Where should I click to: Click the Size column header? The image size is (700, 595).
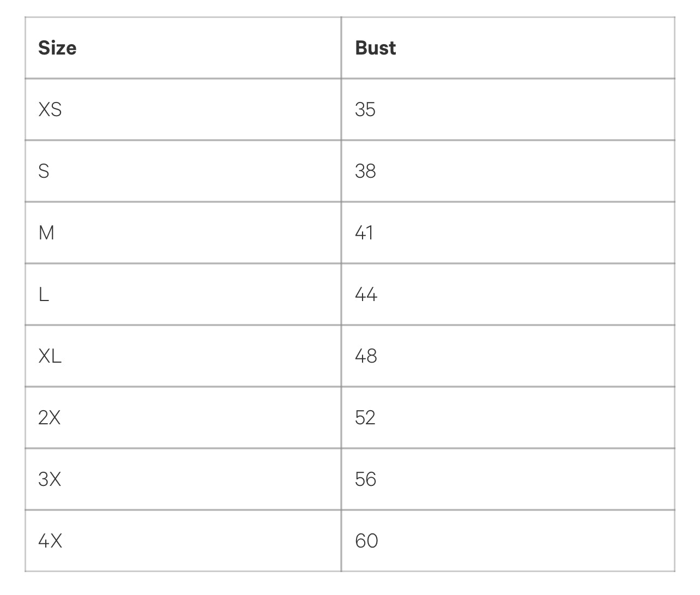[57, 48]
